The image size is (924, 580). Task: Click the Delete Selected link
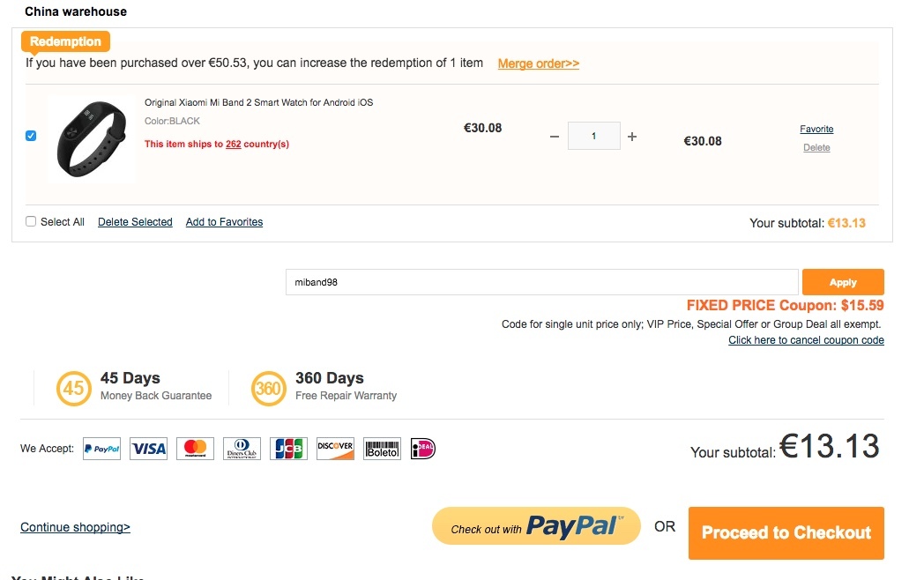(135, 221)
